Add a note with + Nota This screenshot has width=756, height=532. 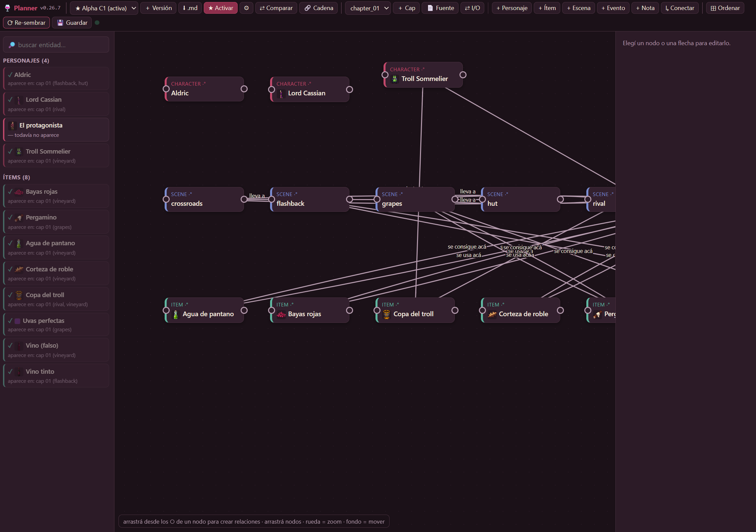coord(645,8)
